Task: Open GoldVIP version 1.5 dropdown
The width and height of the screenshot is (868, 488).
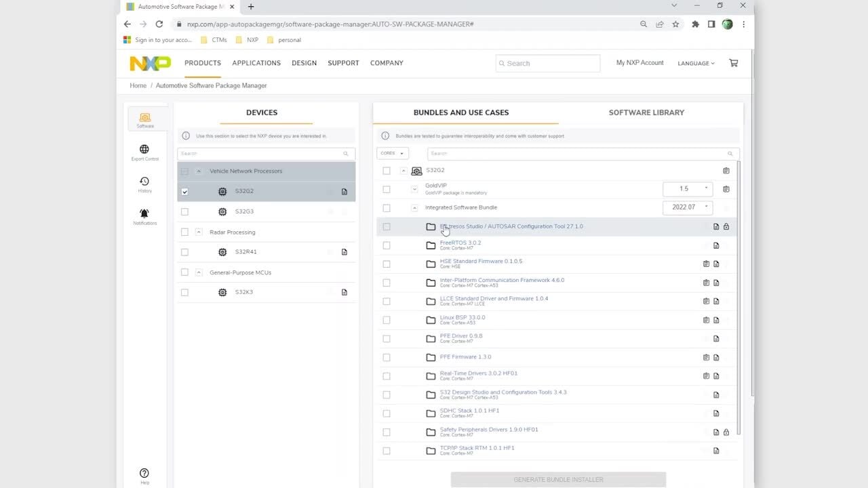Action: point(687,189)
